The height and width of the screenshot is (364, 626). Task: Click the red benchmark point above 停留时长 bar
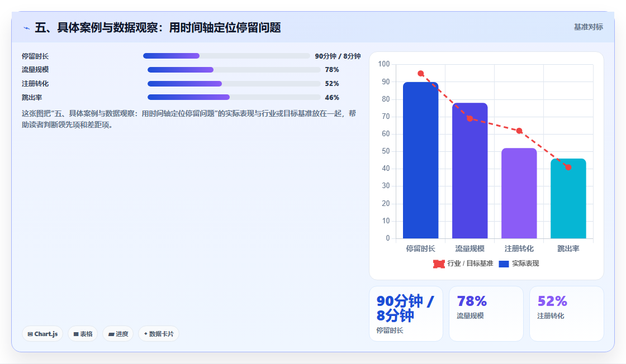(420, 73)
